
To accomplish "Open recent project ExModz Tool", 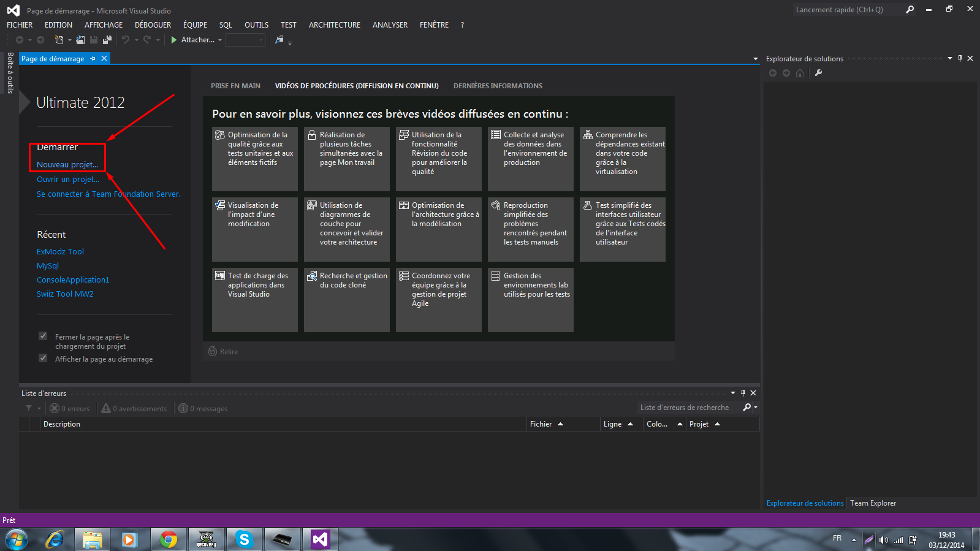I will click(x=60, y=251).
